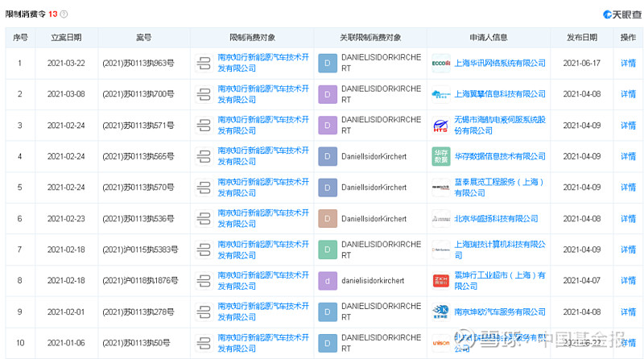The image size is (644, 359).
Task: Open 详情 for case 苏0113执571号
Action: point(628,126)
